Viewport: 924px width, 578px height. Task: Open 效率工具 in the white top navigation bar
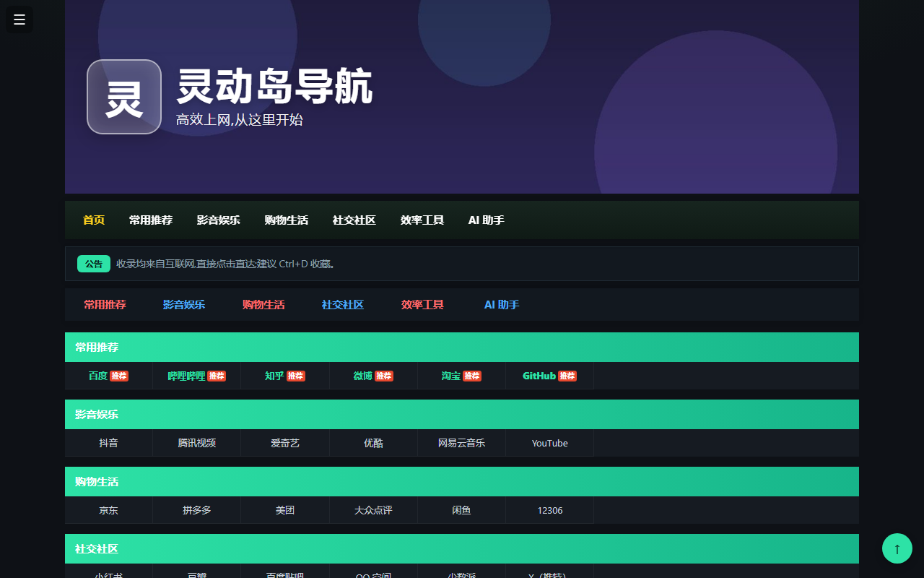point(422,220)
